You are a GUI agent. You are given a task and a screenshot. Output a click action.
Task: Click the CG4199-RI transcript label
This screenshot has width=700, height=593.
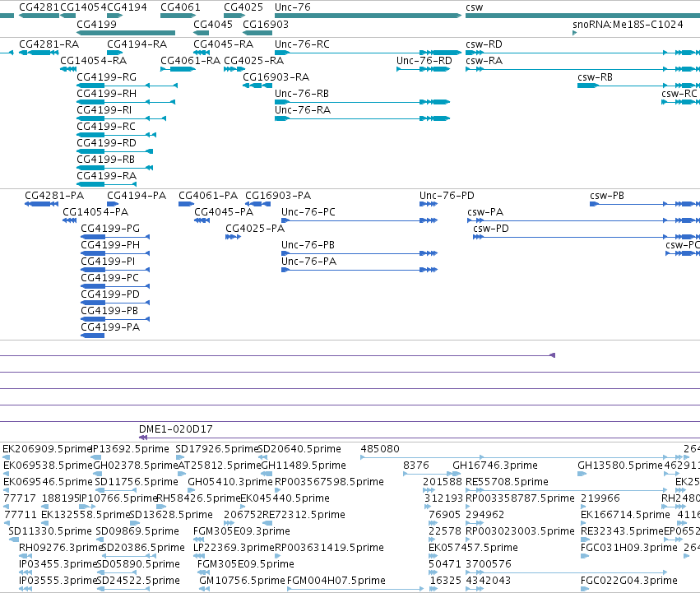pos(104,110)
